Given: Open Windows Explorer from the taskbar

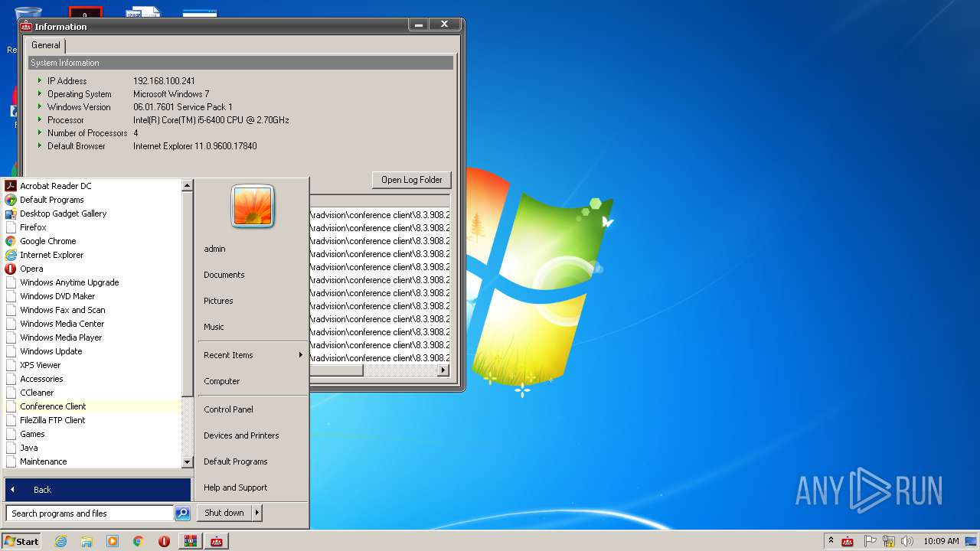Looking at the screenshot, I should click(87, 541).
